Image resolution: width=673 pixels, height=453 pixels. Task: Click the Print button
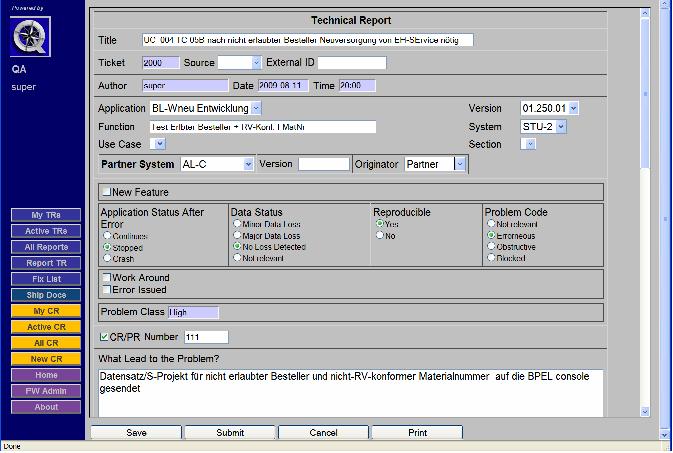(x=417, y=433)
